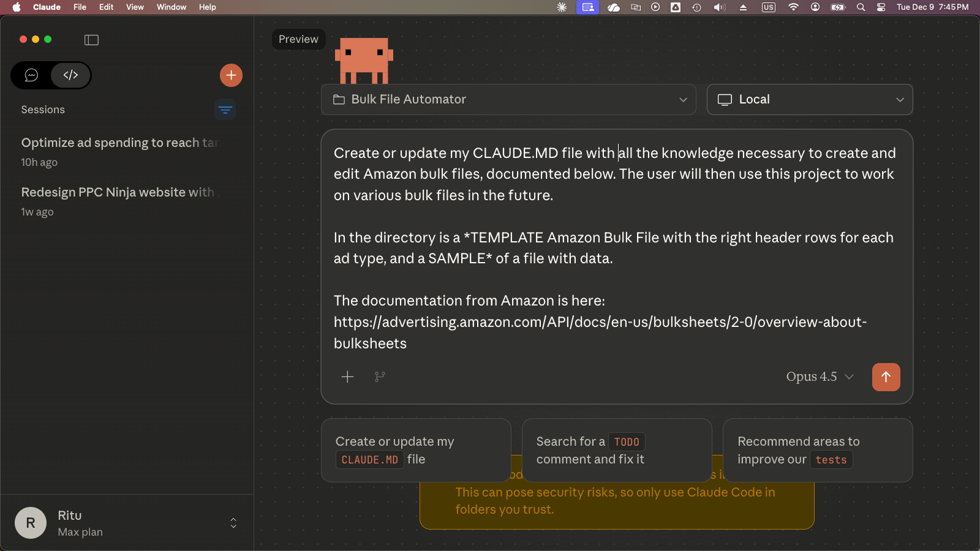The width and height of the screenshot is (980, 551).
Task: Open the US input source menu
Action: click(x=768, y=7)
